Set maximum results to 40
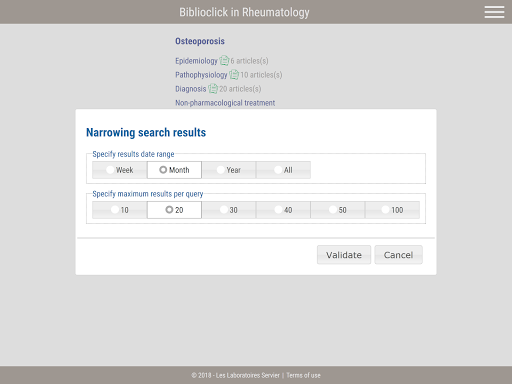 (283, 210)
